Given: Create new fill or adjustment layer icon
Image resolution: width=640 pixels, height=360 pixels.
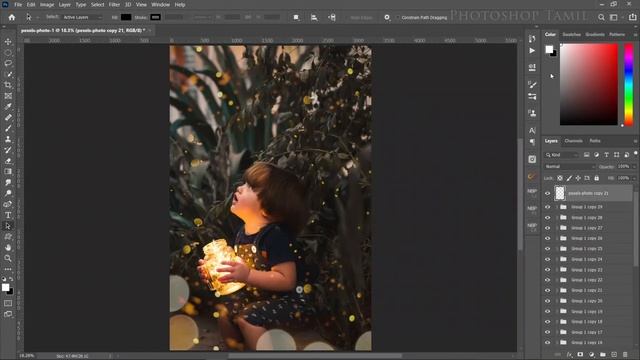Looking at the screenshot, I should [x=591, y=355].
